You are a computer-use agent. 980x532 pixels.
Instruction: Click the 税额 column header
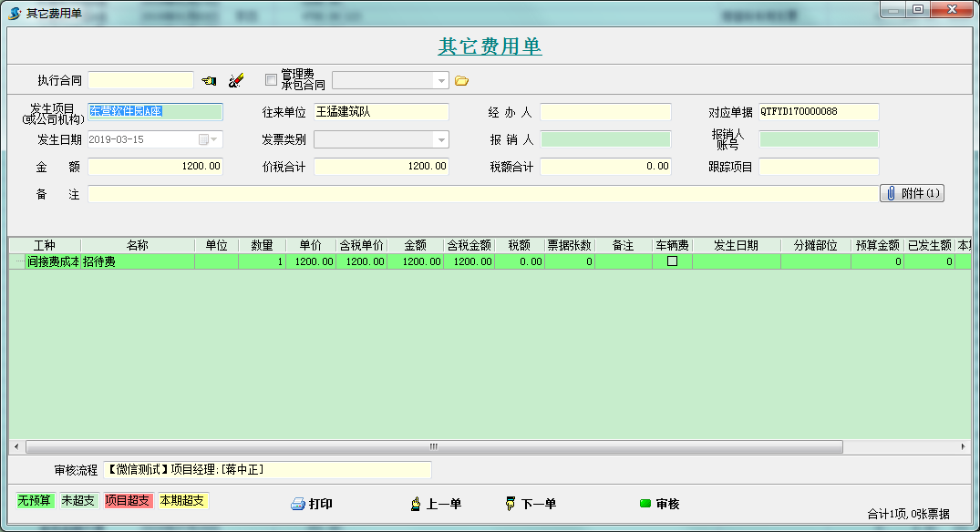[520, 245]
